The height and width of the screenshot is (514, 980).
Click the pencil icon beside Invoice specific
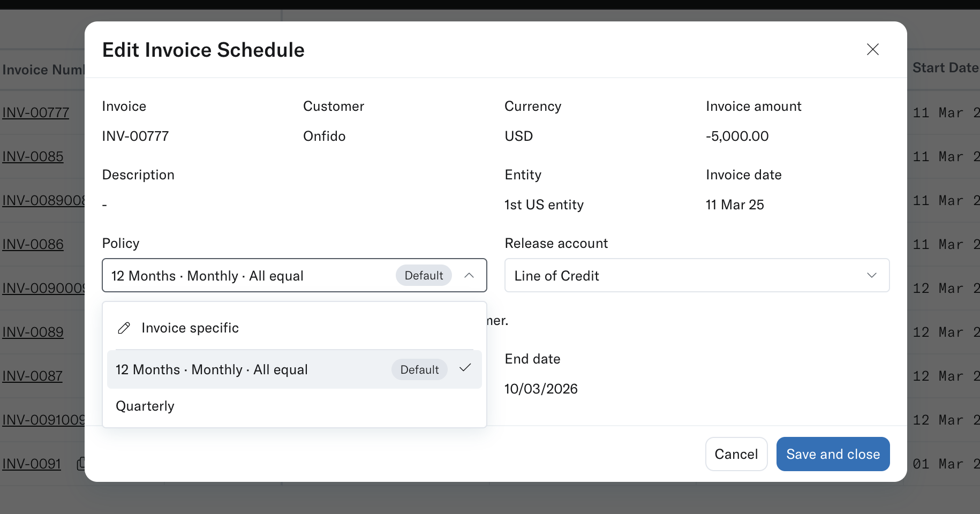point(124,328)
